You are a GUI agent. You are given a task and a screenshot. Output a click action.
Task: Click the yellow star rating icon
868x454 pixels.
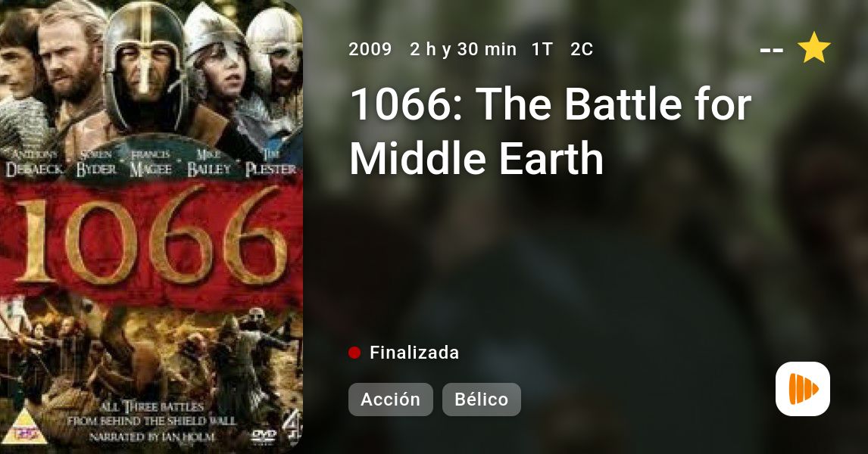[813, 48]
